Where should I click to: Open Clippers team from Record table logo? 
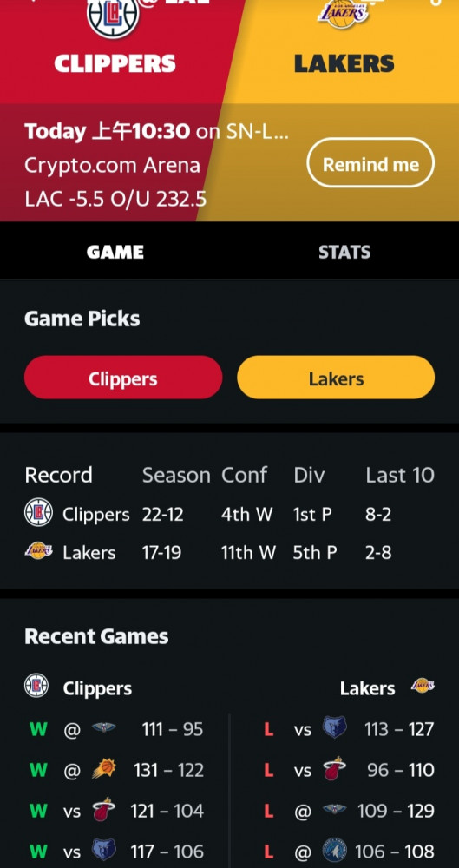click(x=39, y=513)
